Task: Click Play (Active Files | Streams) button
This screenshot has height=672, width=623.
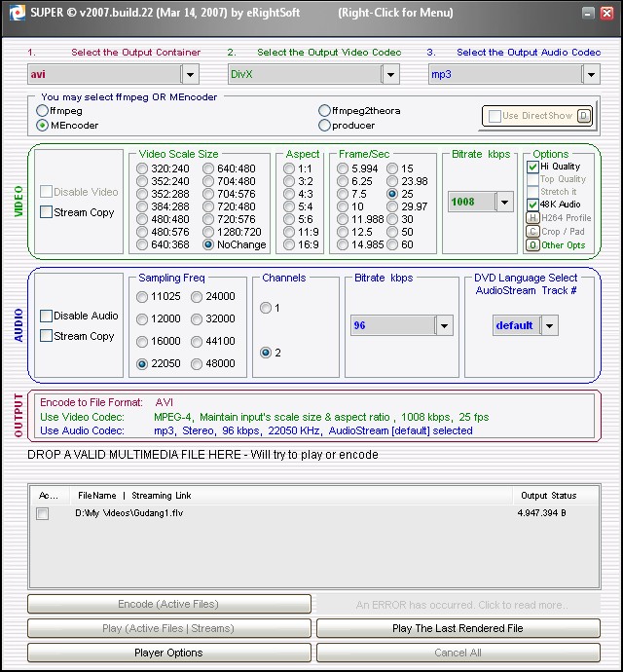Action: tap(168, 628)
